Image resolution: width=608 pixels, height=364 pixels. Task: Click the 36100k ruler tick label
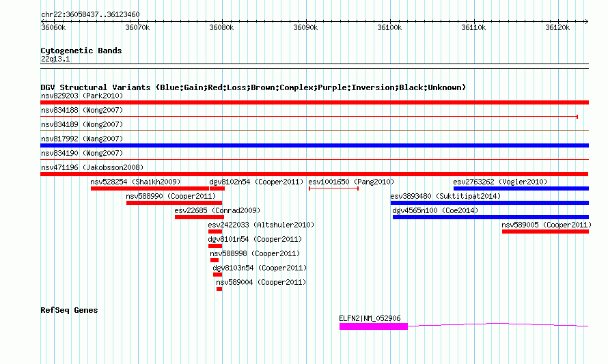[389, 27]
